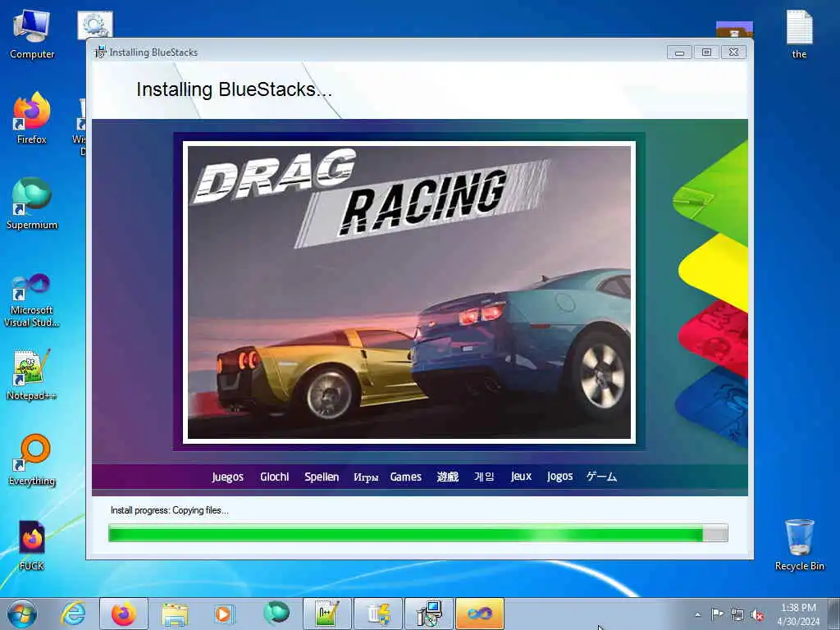840x630 pixels.
Task: Click the 'Installing BlueStacks...' heading
Action: [x=234, y=89]
